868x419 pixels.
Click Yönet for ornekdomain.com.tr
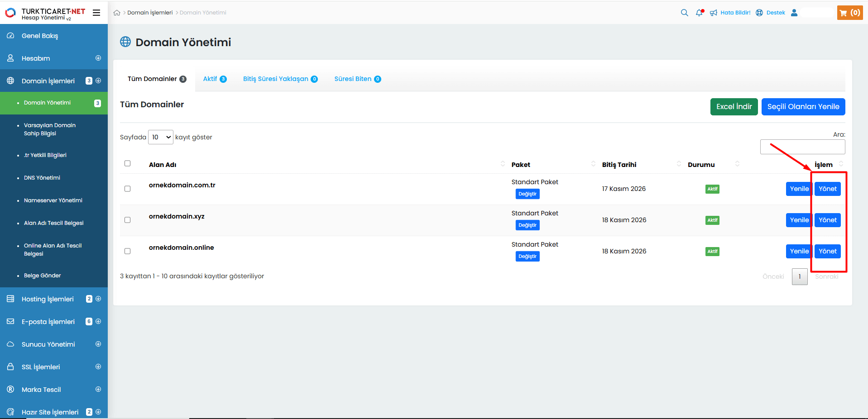click(x=827, y=189)
